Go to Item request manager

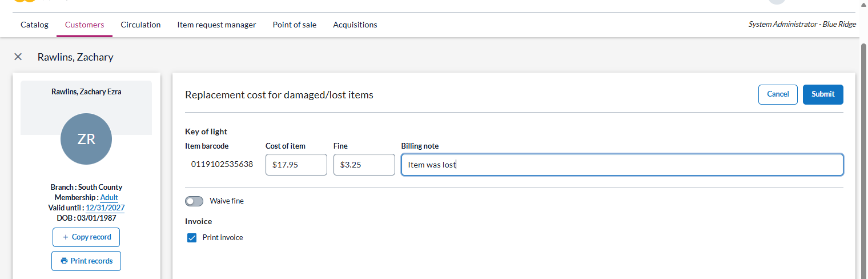(216, 25)
